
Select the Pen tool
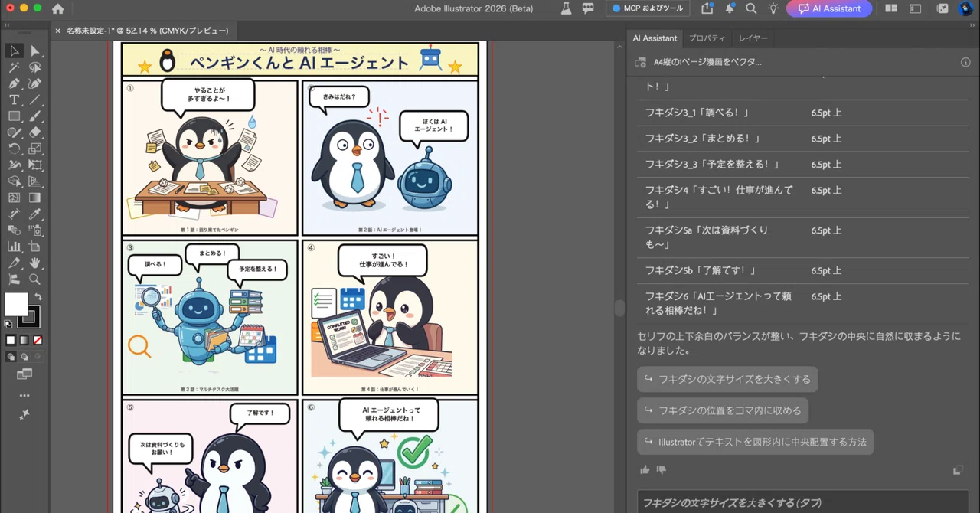tap(14, 83)
